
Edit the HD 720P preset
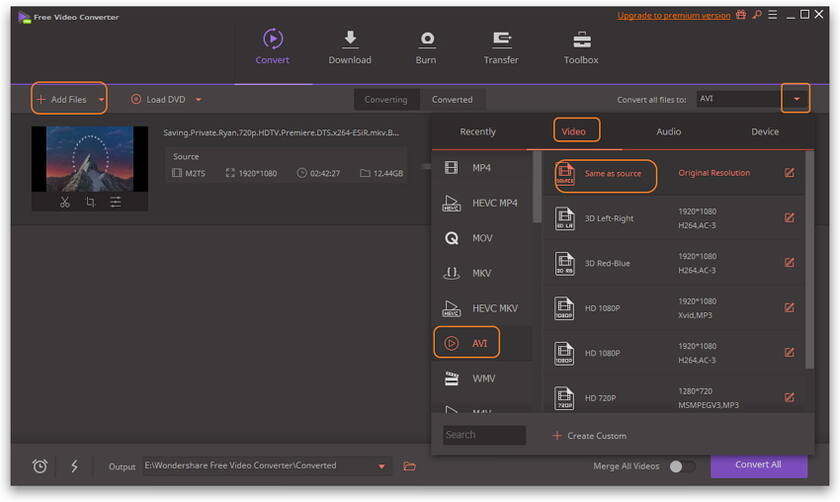point(789,398)
